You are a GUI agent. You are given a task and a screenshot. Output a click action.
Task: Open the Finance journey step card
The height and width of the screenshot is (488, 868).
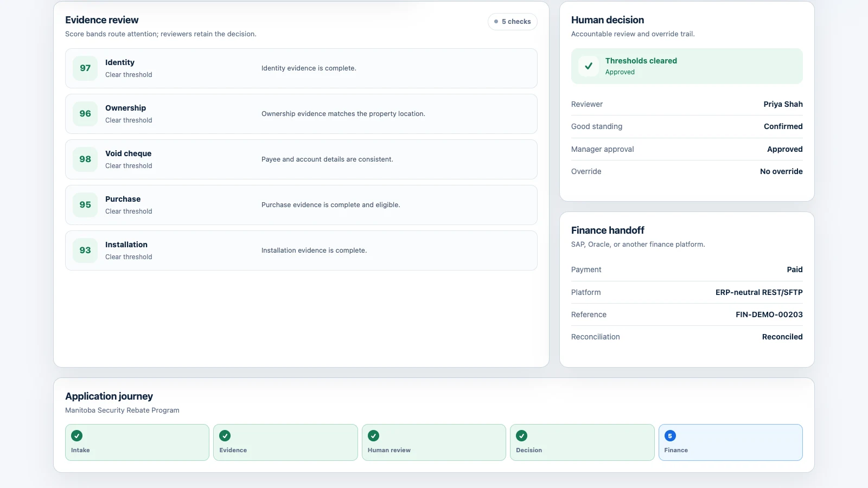click(x=731, y=442)
